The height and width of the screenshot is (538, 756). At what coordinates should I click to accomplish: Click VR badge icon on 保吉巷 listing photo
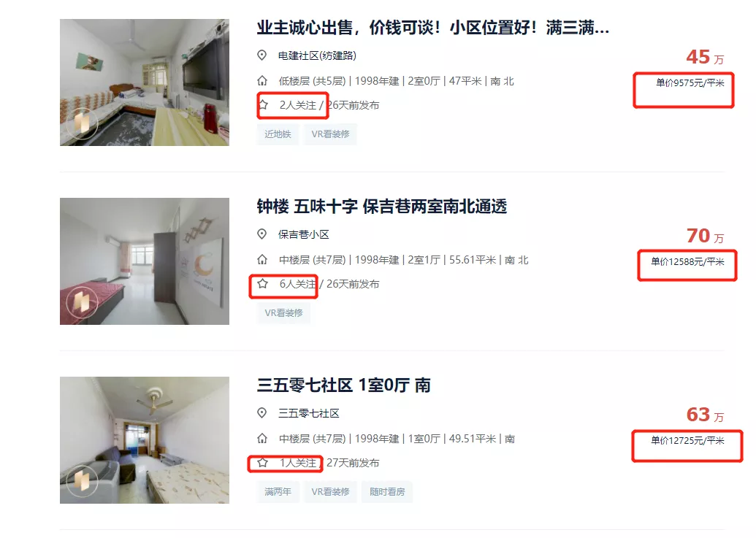point(82,302)
